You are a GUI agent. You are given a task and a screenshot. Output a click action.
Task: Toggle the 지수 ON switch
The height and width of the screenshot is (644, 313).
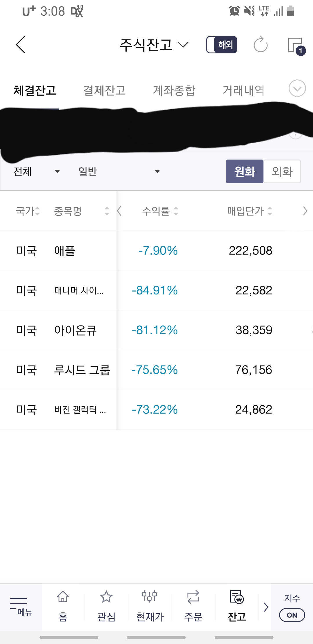tap(292, 615)
